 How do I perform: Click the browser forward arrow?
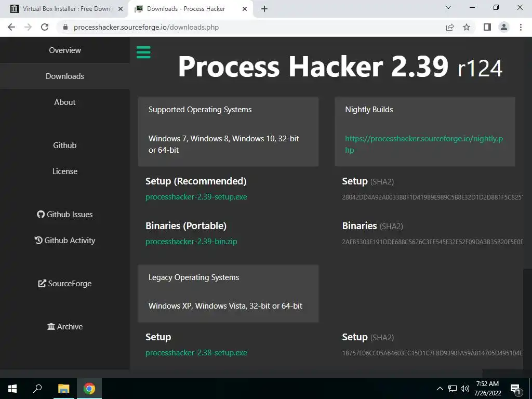[28, 27]
